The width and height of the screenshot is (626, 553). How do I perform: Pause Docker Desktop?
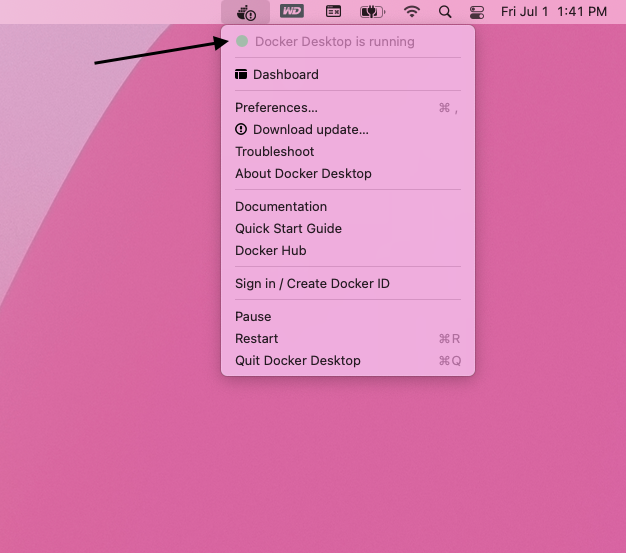pos(348,317)
